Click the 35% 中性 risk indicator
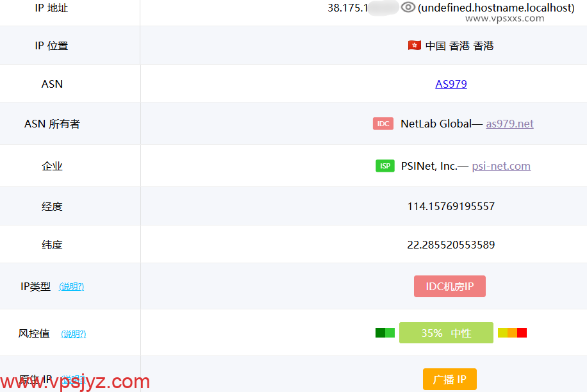The width and height of the screenshot is (587, 392). coord(446,333)
